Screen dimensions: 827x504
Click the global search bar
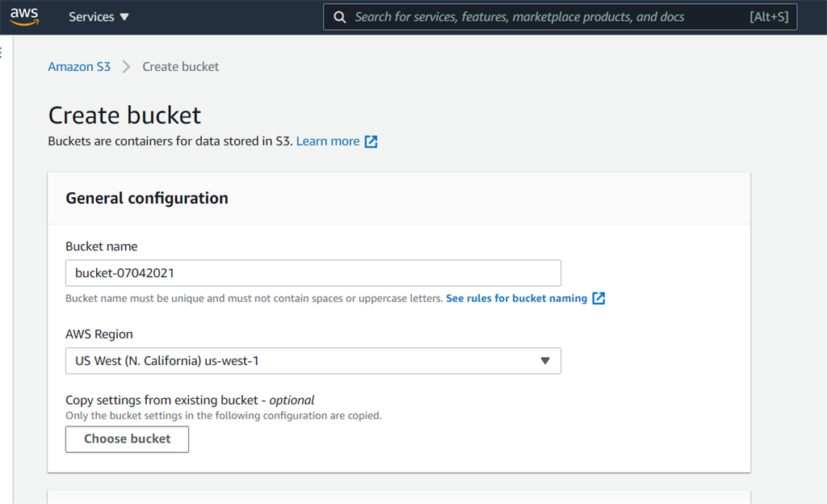[x=525, y=16]
